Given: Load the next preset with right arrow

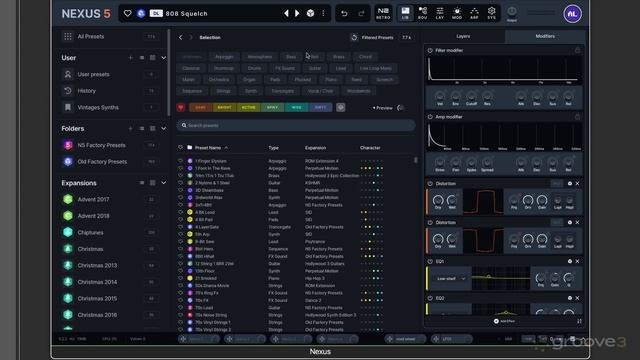Looking at the screenshot, I should (297, 13).
